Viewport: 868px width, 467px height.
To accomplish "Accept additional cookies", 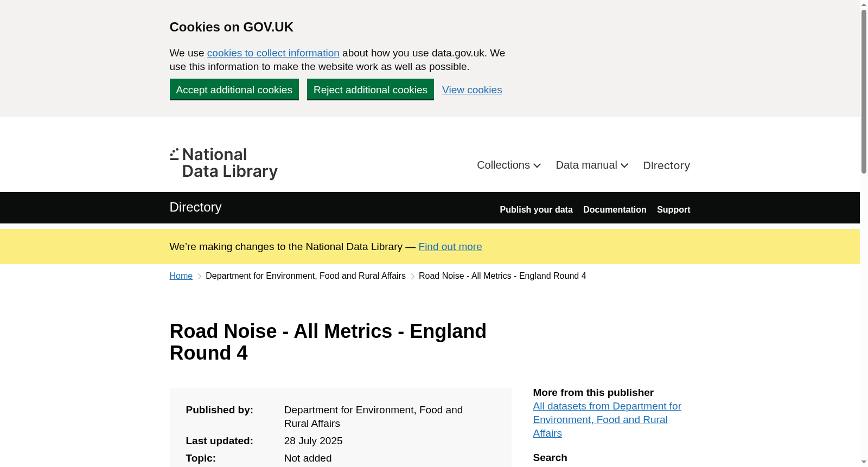I will tap(234, 89).
